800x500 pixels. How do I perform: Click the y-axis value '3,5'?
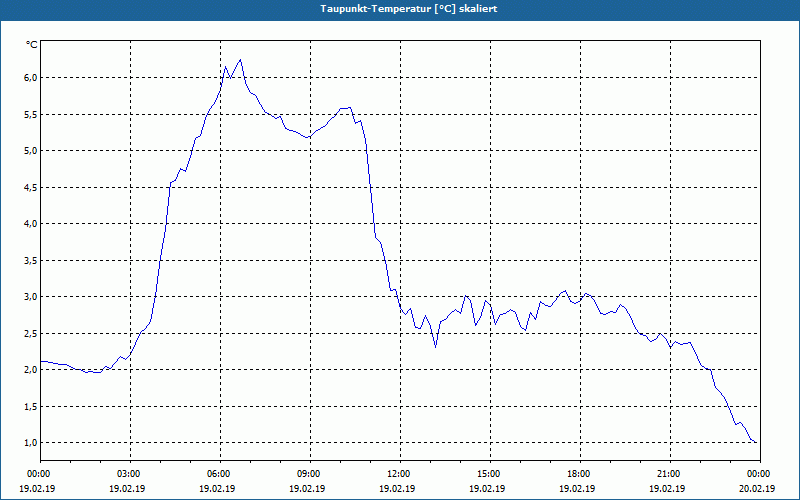[x=31, y=260]
